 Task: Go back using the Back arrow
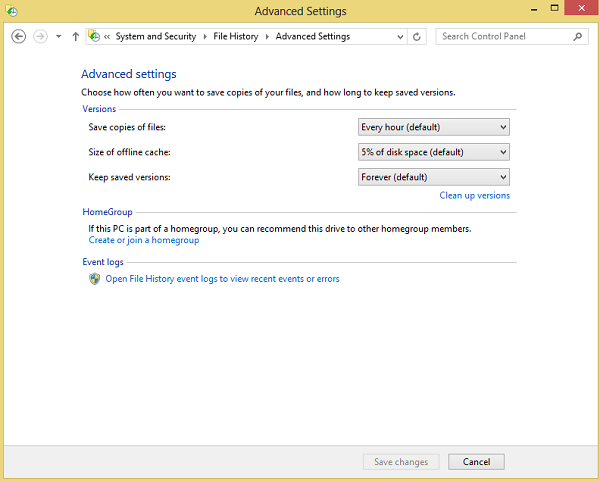click(18, 36)
